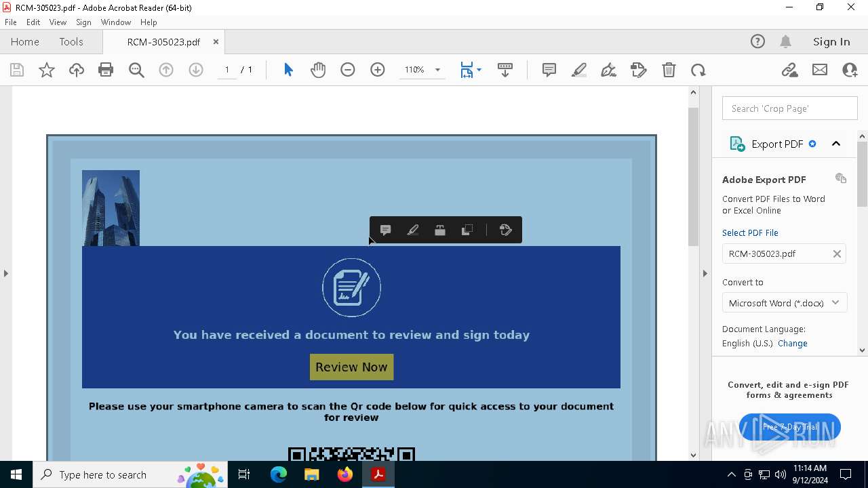
Task: Click the building thumbnail image
Action: coord(111,208)
